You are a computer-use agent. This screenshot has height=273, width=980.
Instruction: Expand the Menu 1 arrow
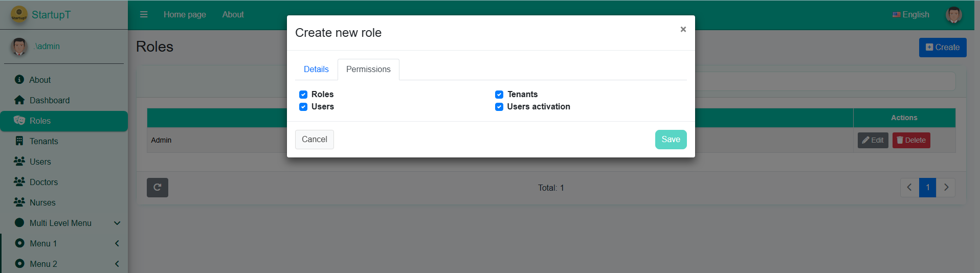click(117, 243)
